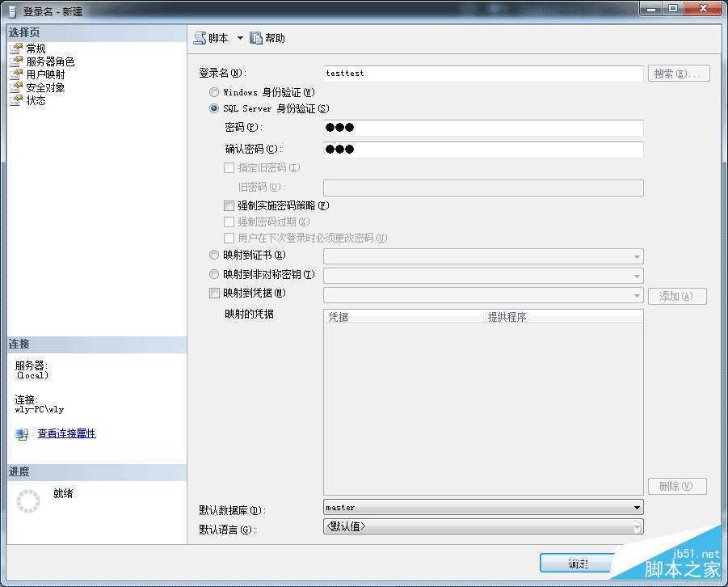This screenshot has height=587, width=728.
Task: Click the 帮助 help icon
Action: [x=256, y=38]
